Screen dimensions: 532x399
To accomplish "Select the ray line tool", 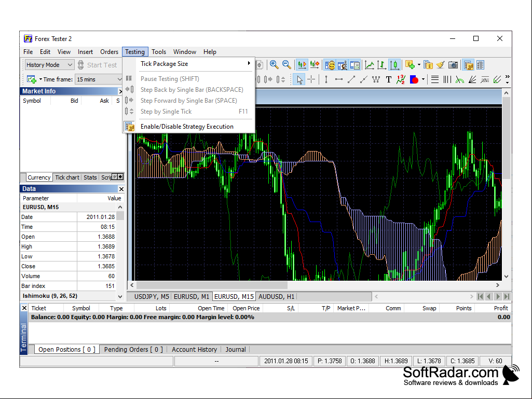I will pyautogui.click(x=364, y=79).
